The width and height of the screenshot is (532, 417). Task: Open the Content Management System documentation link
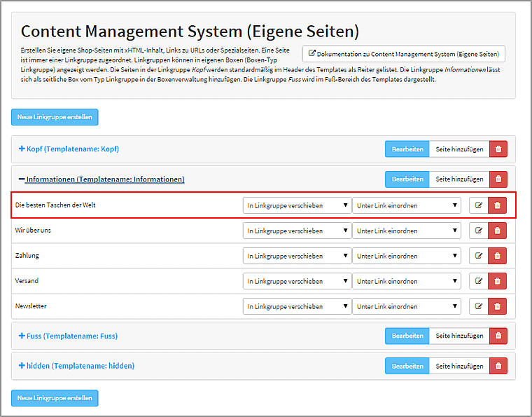click(404, 54)
